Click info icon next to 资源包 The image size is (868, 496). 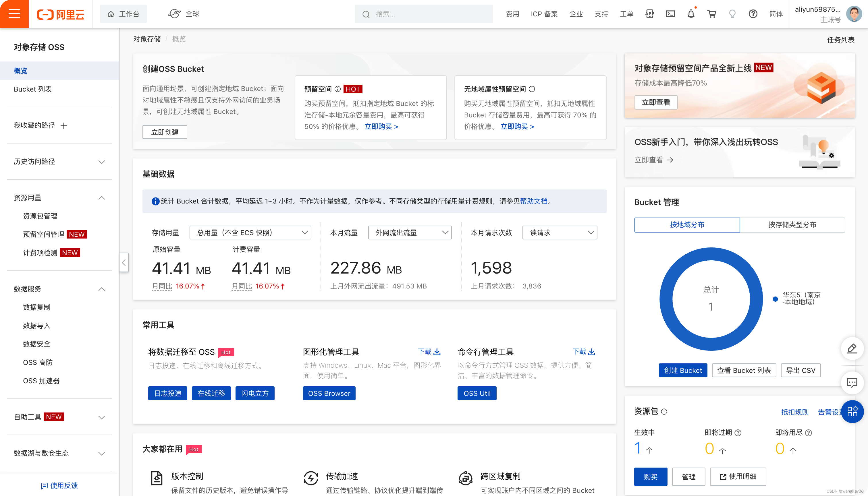[x=664, y=412]
